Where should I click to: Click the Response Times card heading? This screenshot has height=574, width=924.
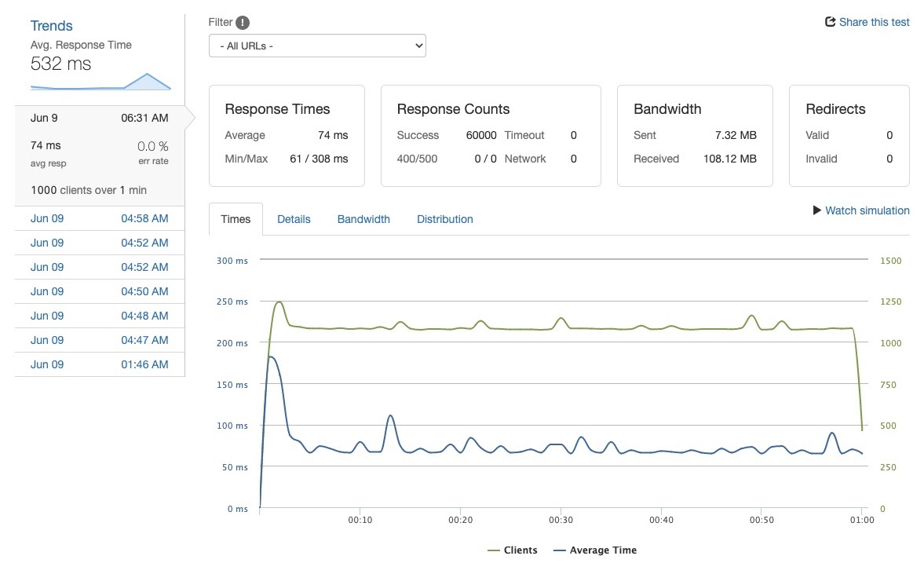click(x=277, y=109)
